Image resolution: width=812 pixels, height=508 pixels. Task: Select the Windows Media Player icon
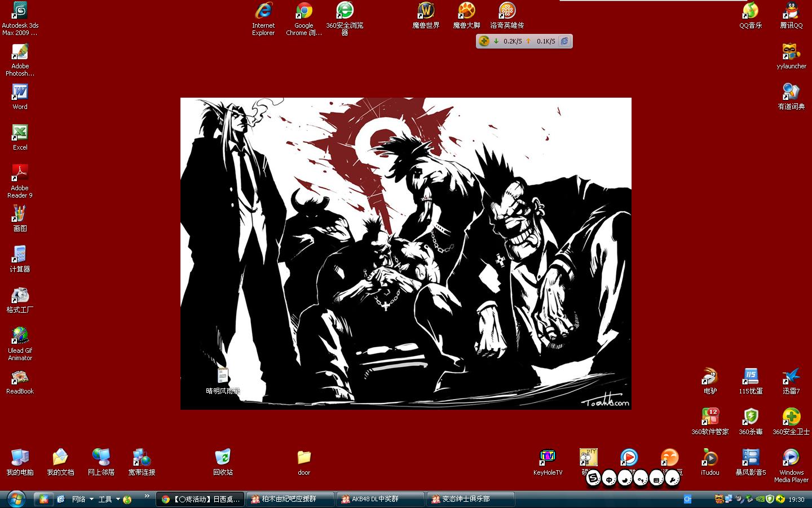[x=791, y=466]
